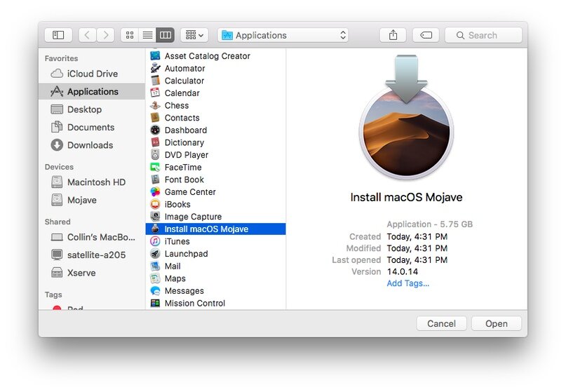Select iCloud Drive in sidebar
This screenshot has height=392, width=566.
pyautogui.click(x=92, y=74)
